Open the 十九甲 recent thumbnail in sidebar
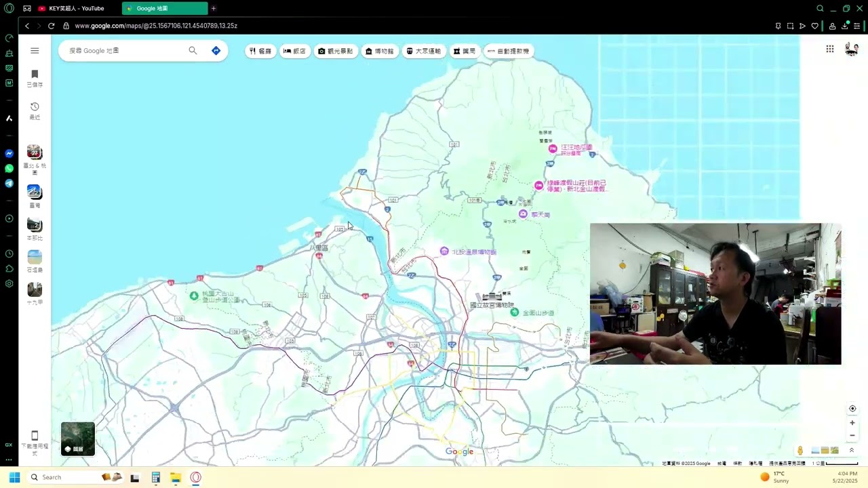The image size is (868, 488). (x=35, y=289)
